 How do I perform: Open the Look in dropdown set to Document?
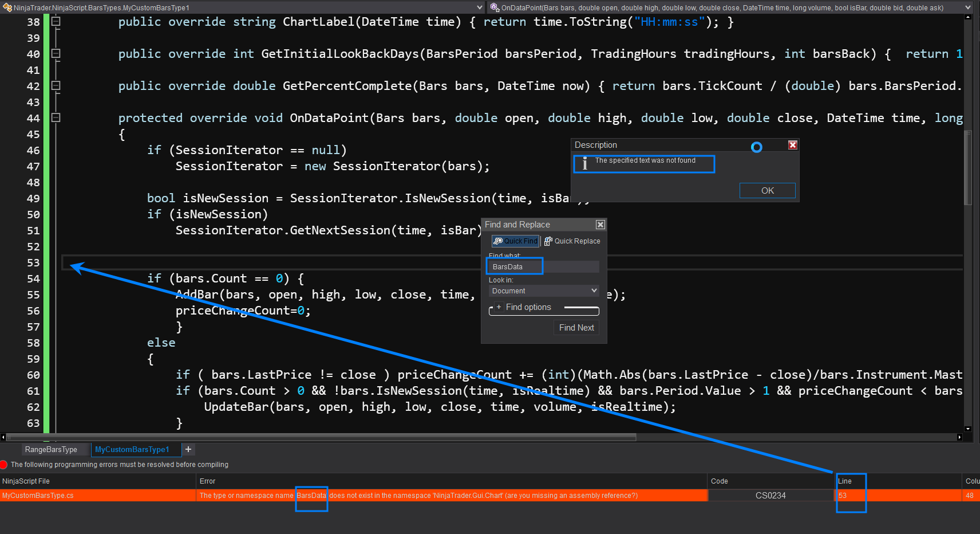pos(544,291)
